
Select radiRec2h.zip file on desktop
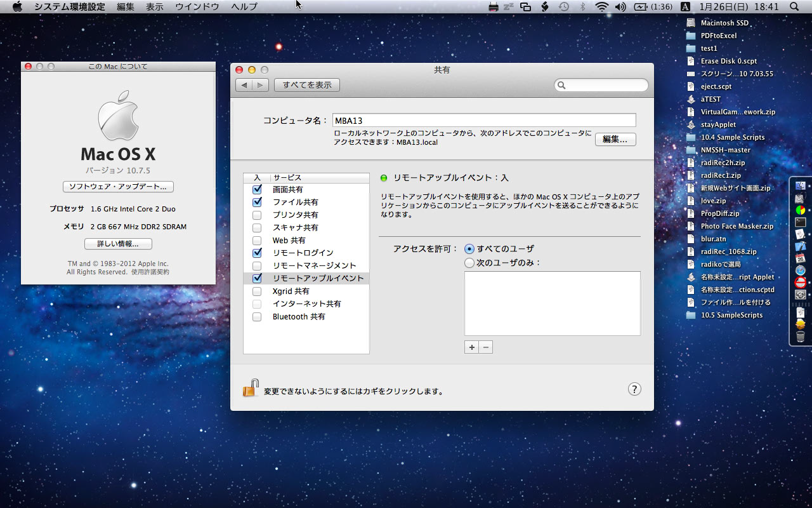716,163
